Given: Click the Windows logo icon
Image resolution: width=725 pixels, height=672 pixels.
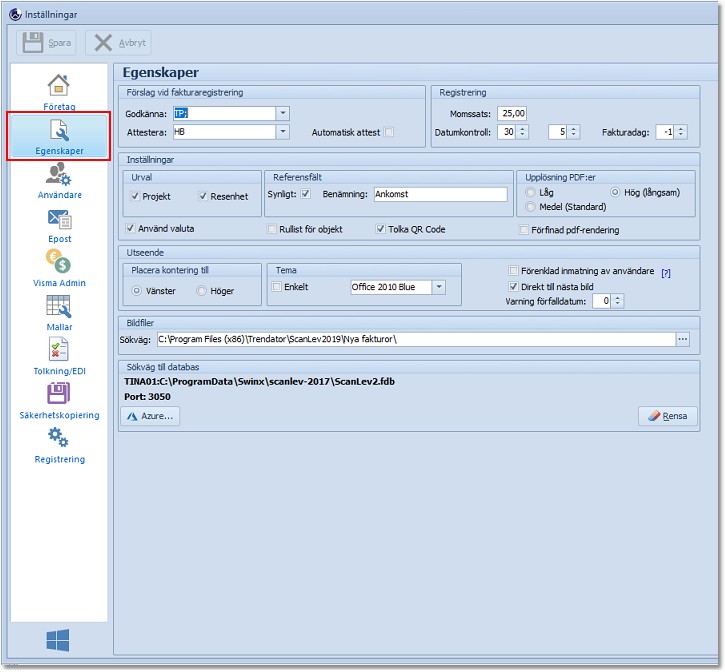Looking at the screenshot, I should pyautogui.click(x=58, y=641).
